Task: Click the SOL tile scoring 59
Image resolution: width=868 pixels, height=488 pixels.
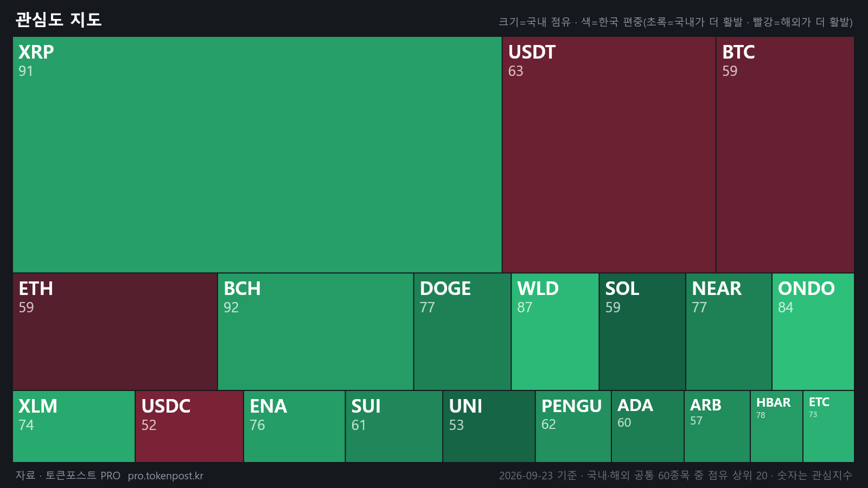Action: (x=642, y=331)
